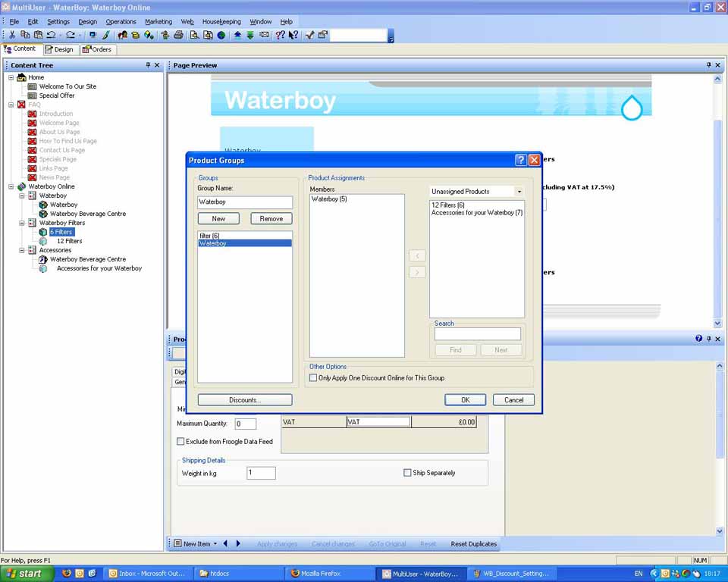This screenshot has height=582, width=728.
Task: Click the Product Groups dialog help button
Action: click(x=521, y=160)
